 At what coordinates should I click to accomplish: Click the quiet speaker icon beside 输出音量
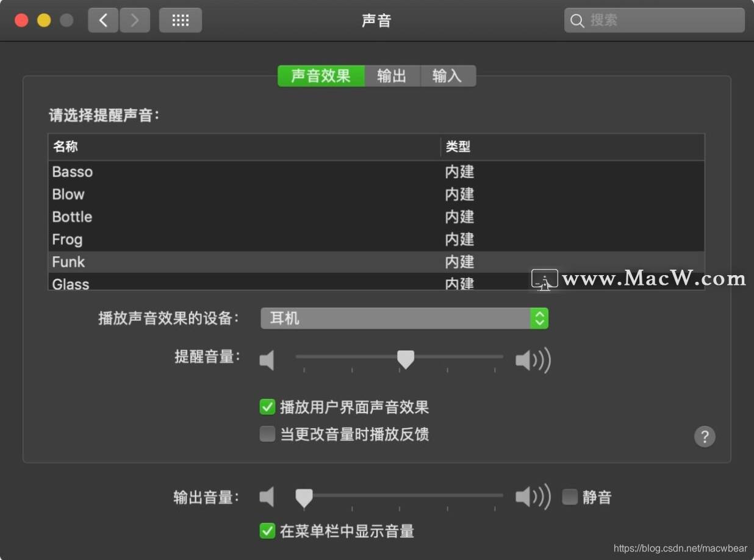267,497
